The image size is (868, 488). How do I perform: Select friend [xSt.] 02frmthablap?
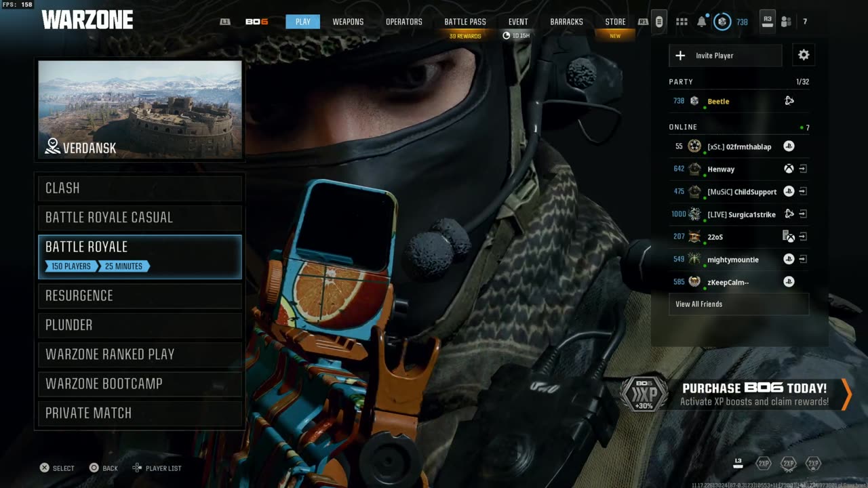tap(738, 146)
